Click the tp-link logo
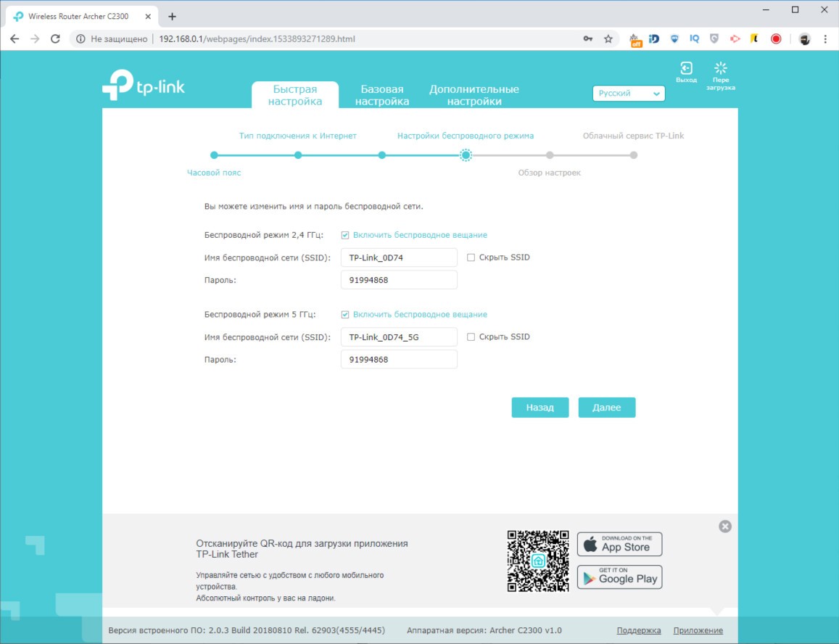Screen dimensions: 839x644 pos(144,86)
